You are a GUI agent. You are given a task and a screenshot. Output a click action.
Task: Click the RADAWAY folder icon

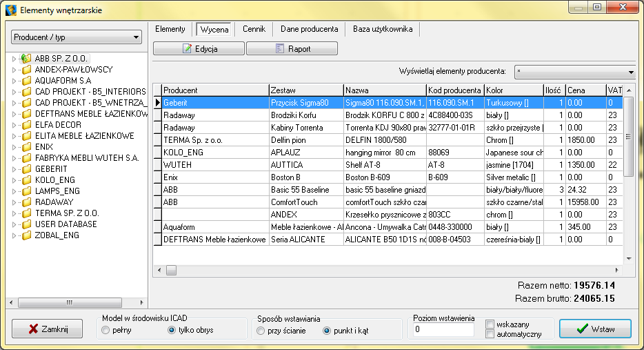[x=26, y=202]
